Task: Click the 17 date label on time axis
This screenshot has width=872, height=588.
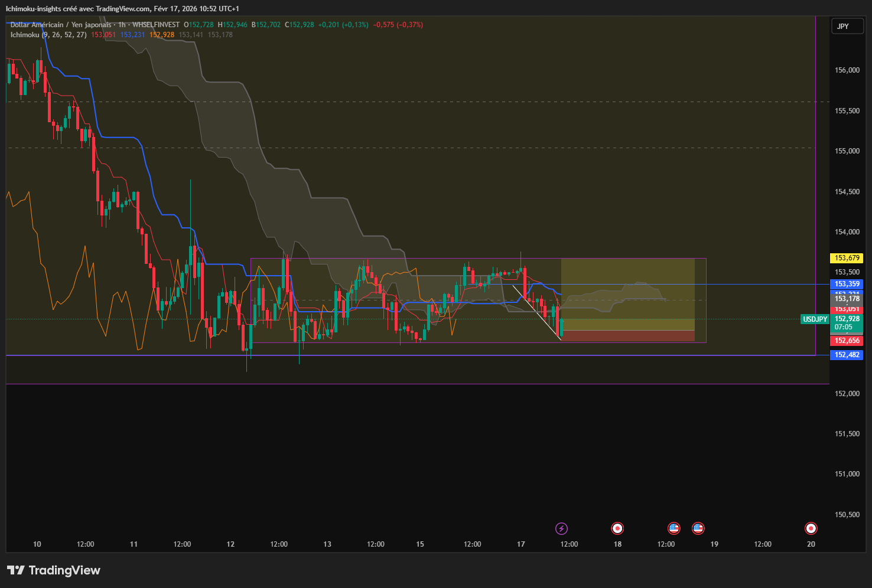Action: click(x=520, y=544)
